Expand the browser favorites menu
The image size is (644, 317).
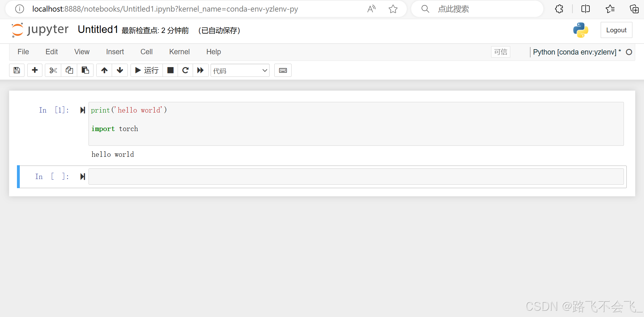click(x=610, y=9)
